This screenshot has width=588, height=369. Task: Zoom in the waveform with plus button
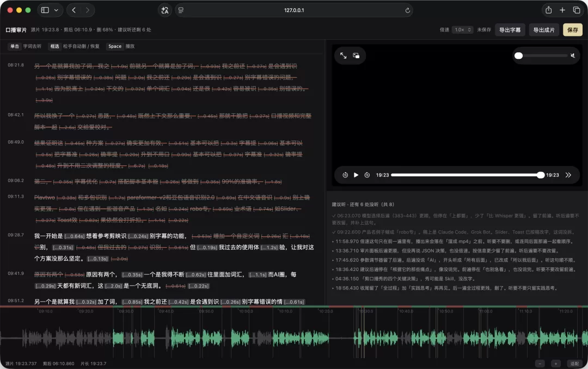556,364
